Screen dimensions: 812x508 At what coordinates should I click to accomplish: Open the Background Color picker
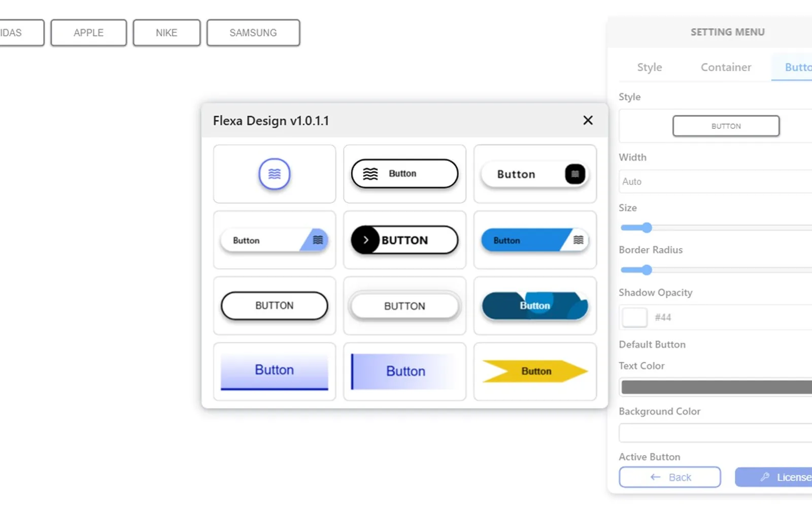(x=716, y=433)
